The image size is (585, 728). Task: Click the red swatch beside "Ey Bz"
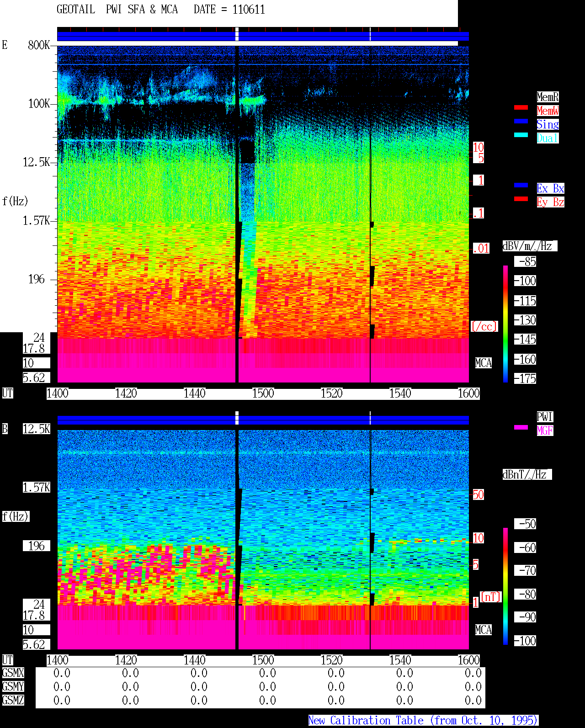tap(521, 199)
